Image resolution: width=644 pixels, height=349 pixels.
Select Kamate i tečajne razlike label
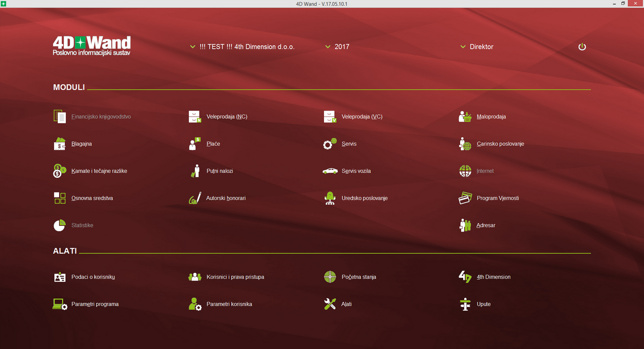click(99, 171)
